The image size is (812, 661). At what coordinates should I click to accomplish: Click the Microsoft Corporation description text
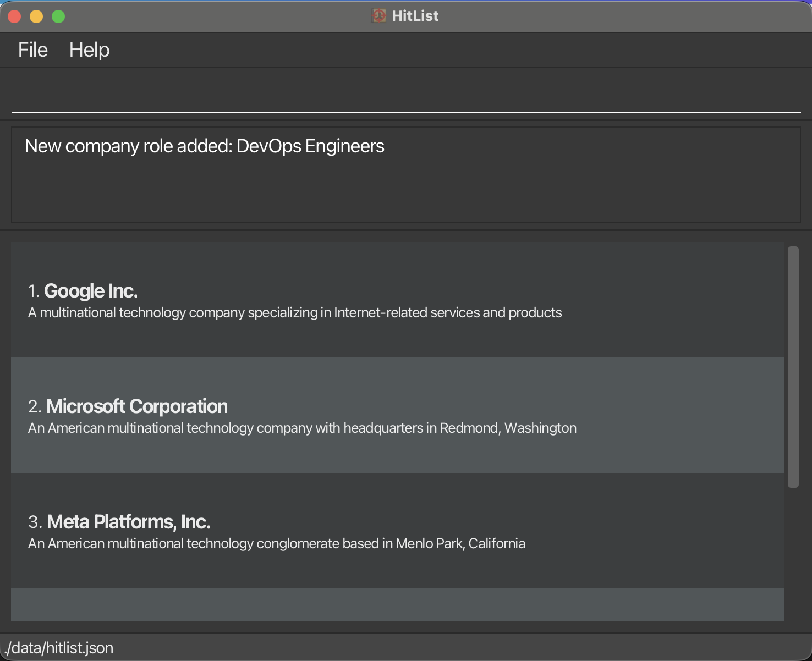[x=302, y=428]
